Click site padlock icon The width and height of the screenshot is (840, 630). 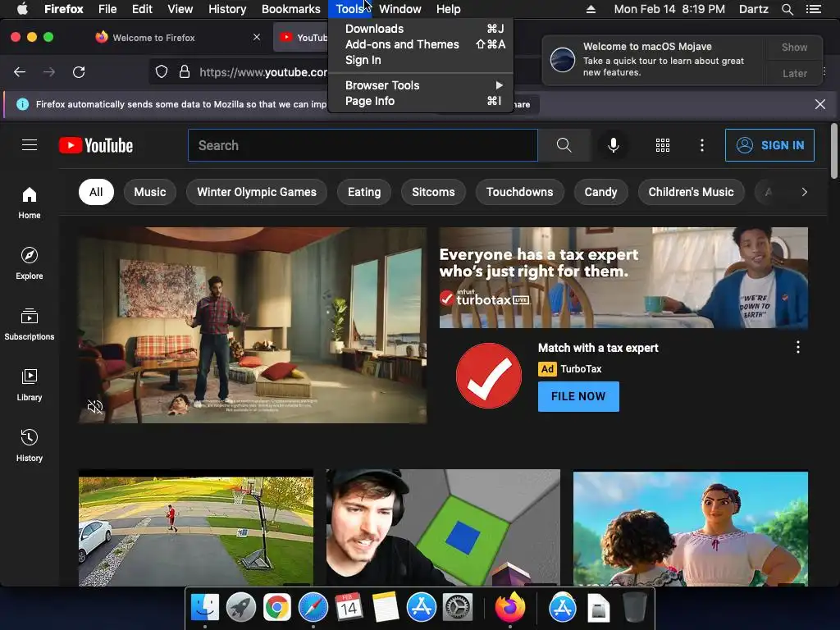point(185,72)
